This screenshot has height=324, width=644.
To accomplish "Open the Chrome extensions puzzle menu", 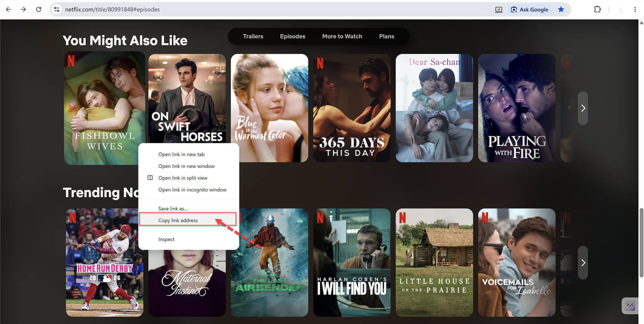I will pos(597,9).
